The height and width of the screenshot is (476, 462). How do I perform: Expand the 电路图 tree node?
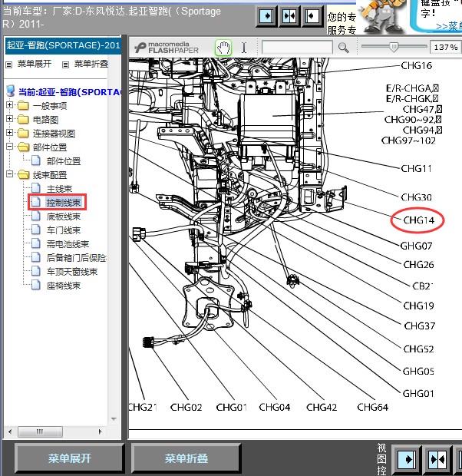9,119
